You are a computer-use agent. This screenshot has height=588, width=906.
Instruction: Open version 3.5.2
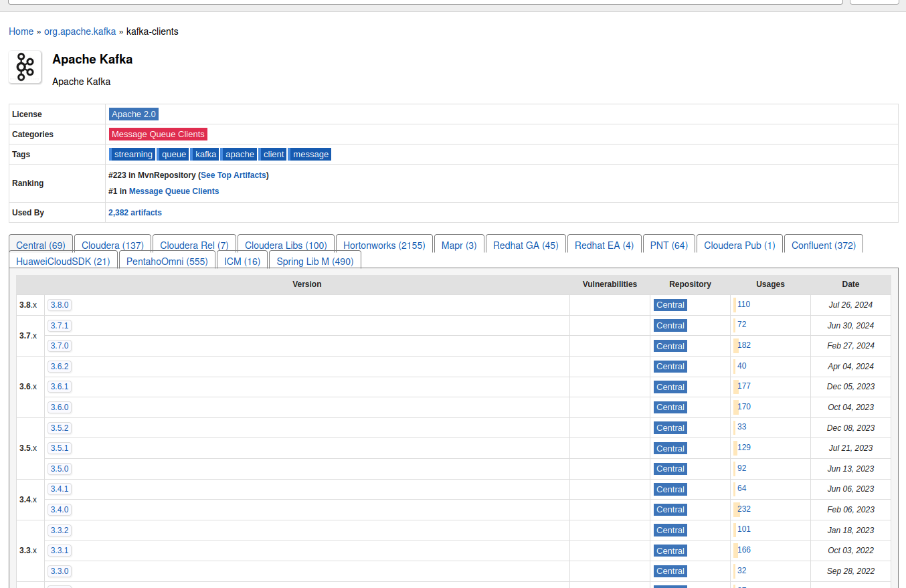pos(60,428)
